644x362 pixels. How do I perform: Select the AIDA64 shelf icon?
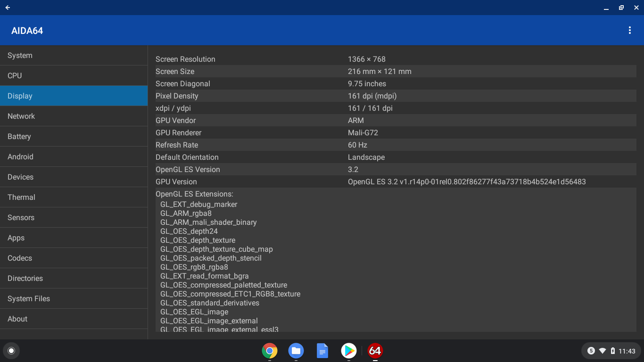375,351
